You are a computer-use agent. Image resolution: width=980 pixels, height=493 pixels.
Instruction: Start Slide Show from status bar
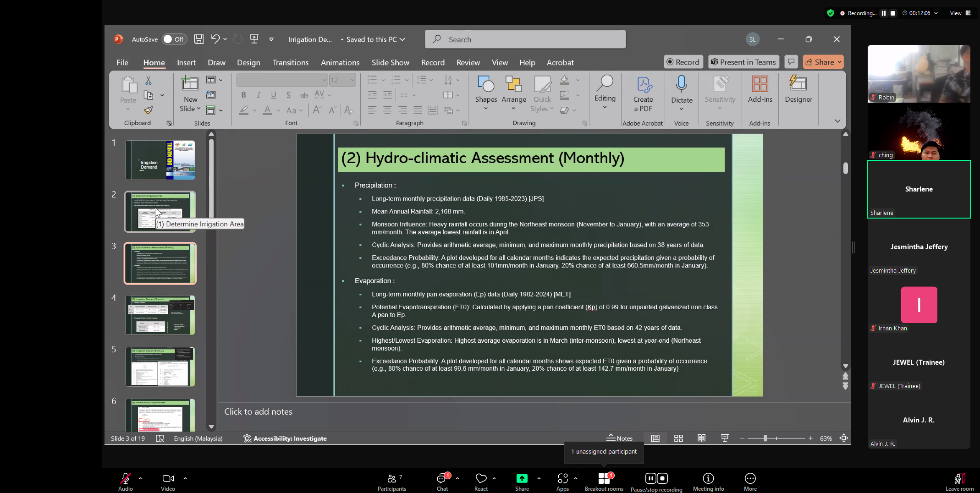click(x=725, y=438)
